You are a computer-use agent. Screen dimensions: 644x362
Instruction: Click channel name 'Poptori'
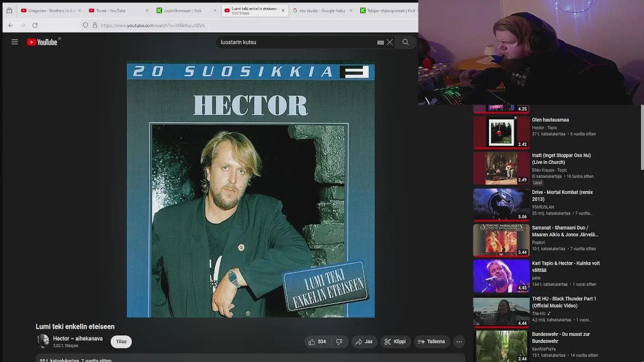click(x=538, y=243)
